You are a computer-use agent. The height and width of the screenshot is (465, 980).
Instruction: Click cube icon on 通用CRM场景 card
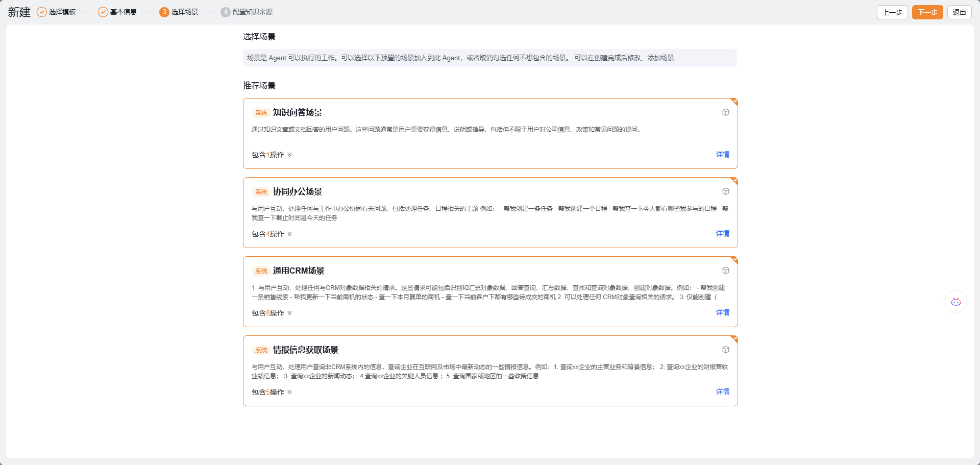[725, 271]
